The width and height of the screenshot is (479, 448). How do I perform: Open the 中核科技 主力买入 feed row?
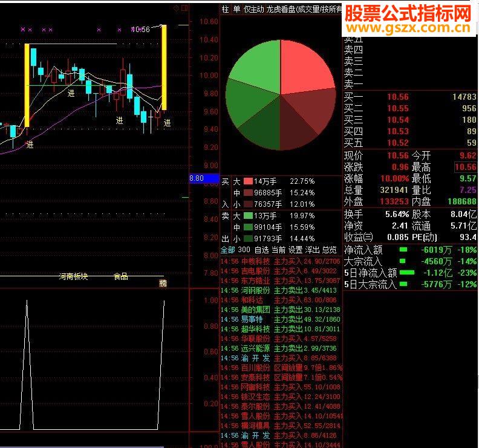pos(281,261)
